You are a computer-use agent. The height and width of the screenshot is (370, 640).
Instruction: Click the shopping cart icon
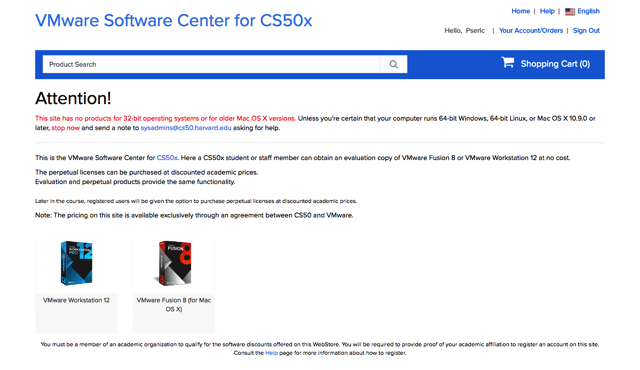click(x=508, y=62)
